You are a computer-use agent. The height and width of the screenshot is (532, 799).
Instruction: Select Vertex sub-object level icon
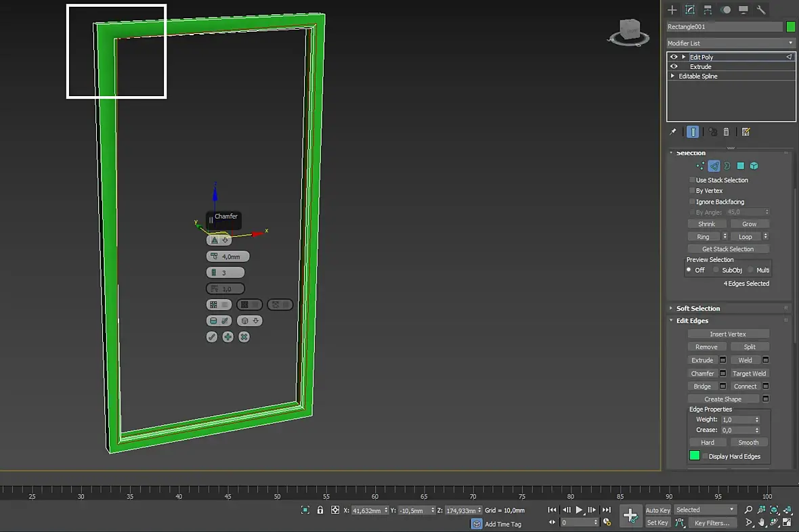(700, 166)
